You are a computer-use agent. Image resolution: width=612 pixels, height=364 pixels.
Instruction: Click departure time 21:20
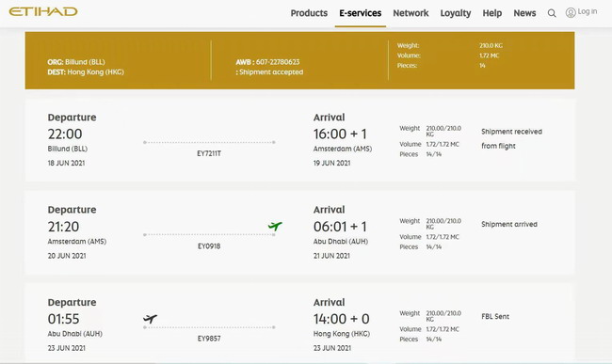pyautogui.click(x=63, y=227)
